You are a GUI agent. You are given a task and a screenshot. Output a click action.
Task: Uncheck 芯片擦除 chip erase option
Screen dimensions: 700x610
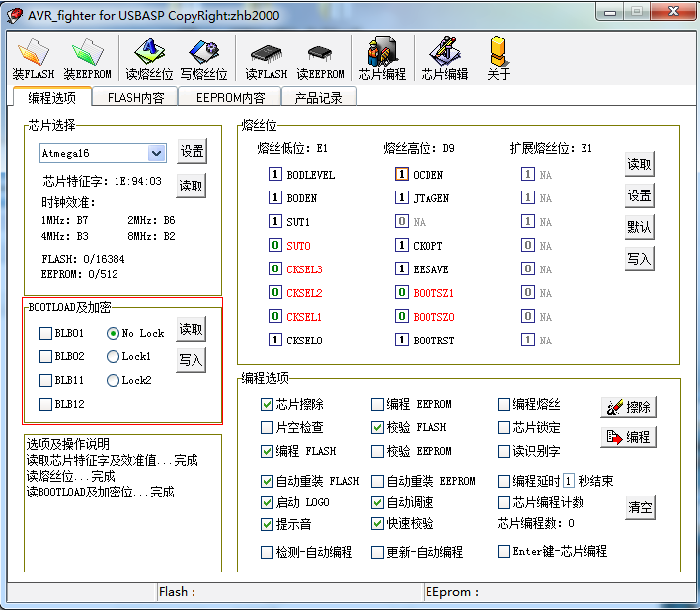click(267, 405)
